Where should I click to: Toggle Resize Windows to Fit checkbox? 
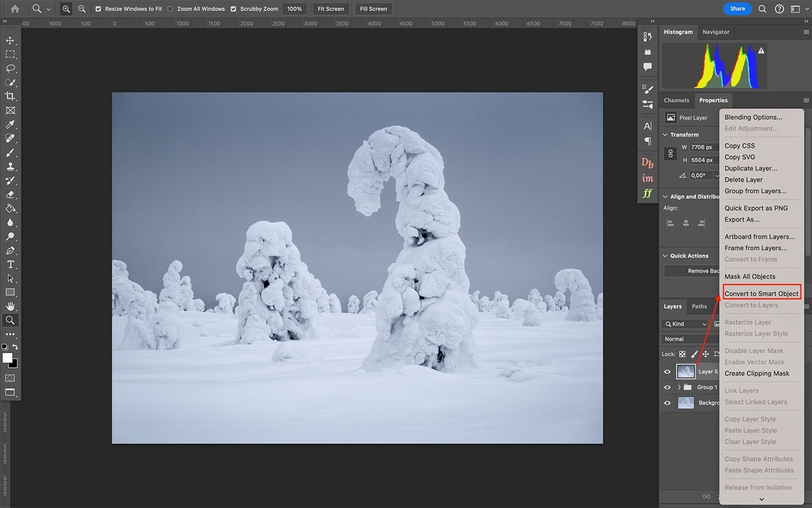(x=99, y=9)
